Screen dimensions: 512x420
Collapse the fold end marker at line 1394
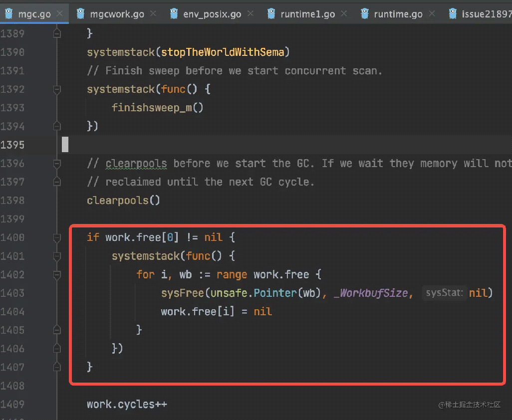coord(57,126)
